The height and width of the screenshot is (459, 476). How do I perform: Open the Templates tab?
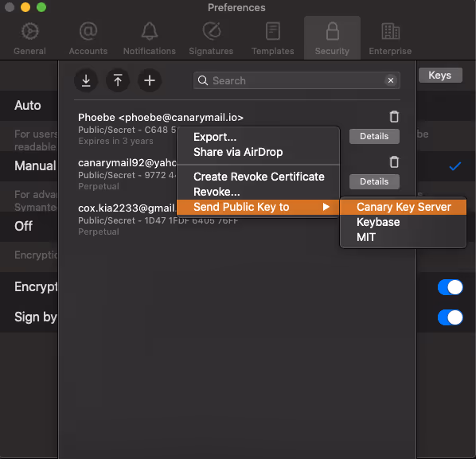pos(272,38)
